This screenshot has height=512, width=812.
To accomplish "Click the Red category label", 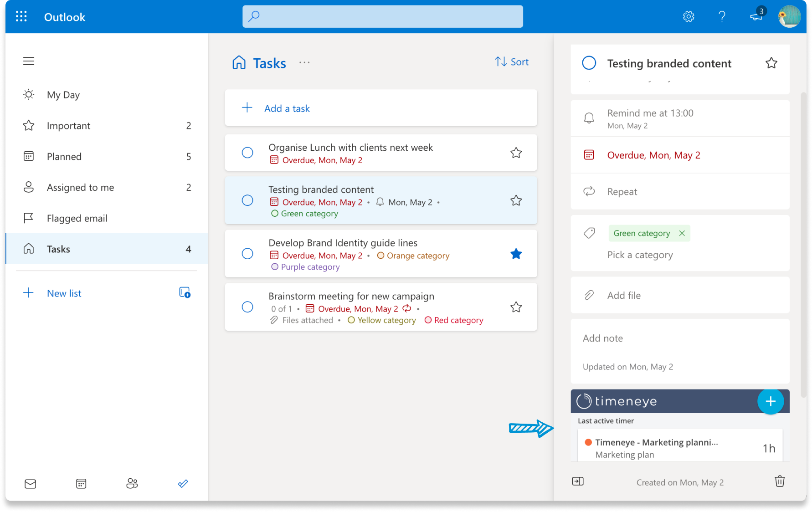I will pos(454,320).
